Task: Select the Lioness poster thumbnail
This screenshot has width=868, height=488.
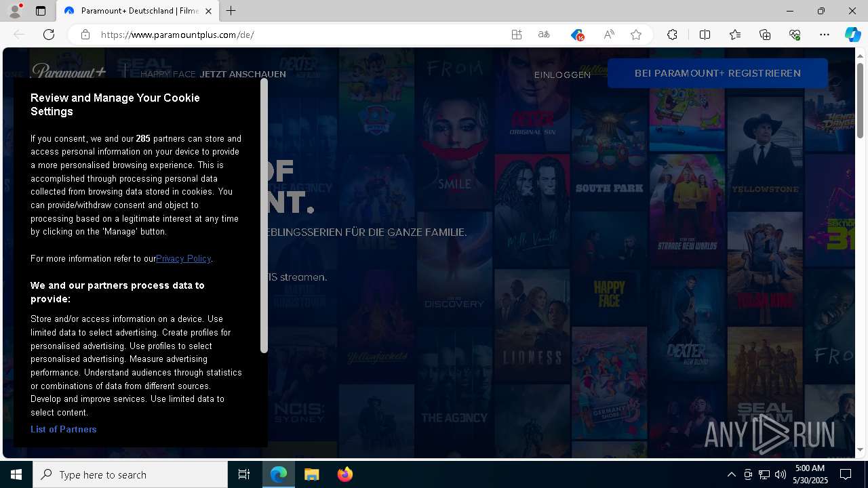Action: 532,327
